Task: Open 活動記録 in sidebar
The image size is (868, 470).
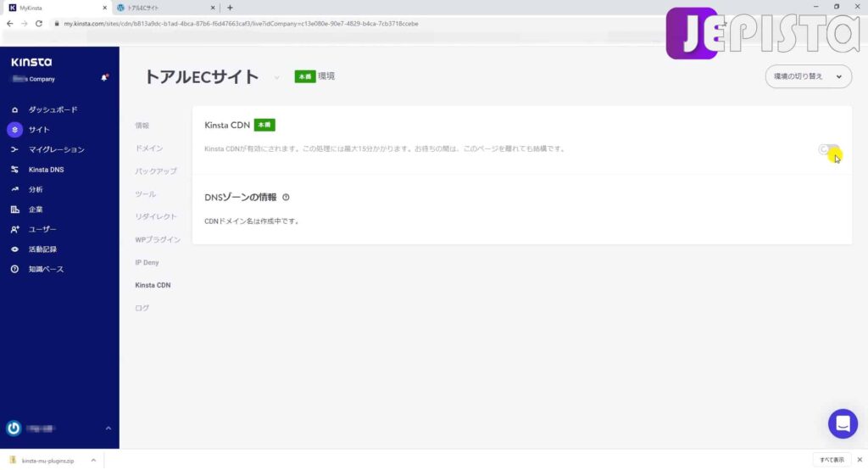Action: (42, 249)
